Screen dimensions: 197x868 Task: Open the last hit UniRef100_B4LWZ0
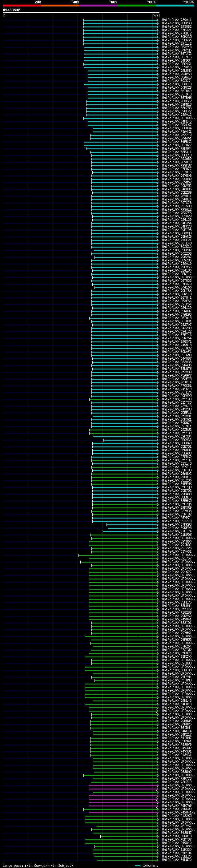(x=176, y=860)
